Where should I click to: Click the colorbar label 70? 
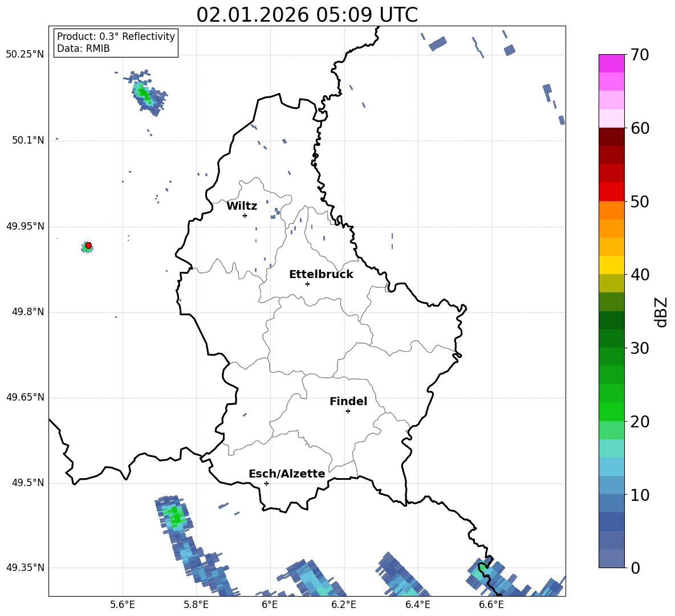(640, 55)
